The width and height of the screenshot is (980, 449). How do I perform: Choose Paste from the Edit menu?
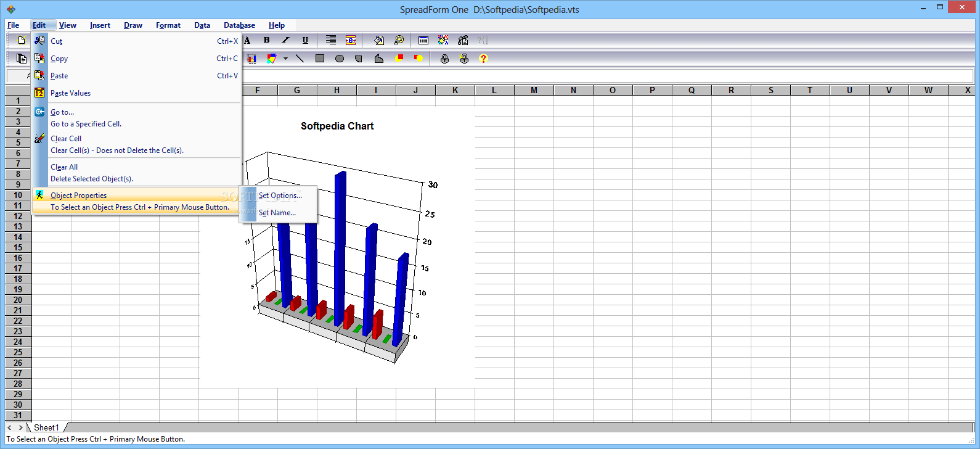(x=136, y=76)
